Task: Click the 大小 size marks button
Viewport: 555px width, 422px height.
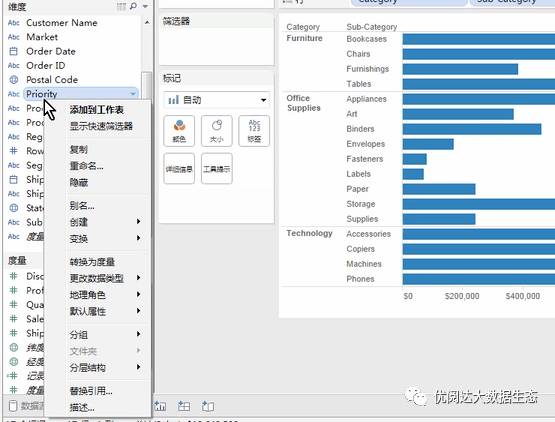Action: click(x=217, y=131)
